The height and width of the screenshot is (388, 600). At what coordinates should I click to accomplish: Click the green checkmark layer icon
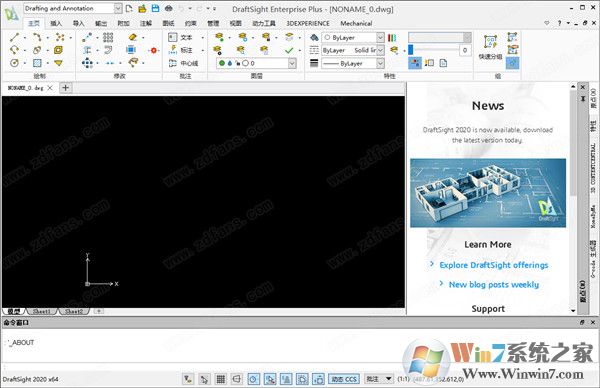(x=289, y=50)
